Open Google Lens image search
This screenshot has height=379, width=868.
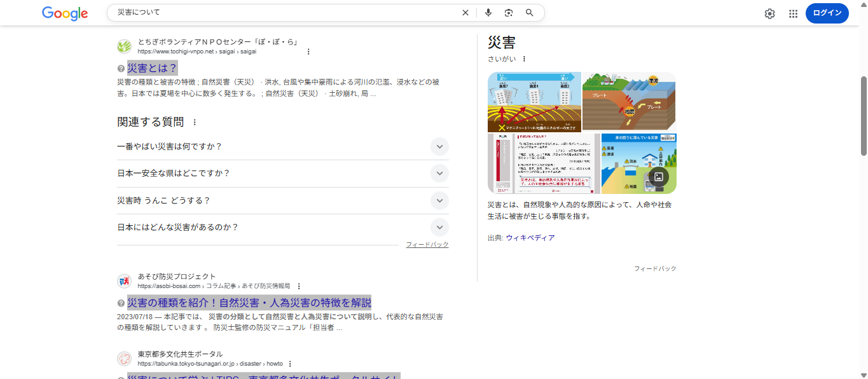pyautogui.click(x=509, y=13)
